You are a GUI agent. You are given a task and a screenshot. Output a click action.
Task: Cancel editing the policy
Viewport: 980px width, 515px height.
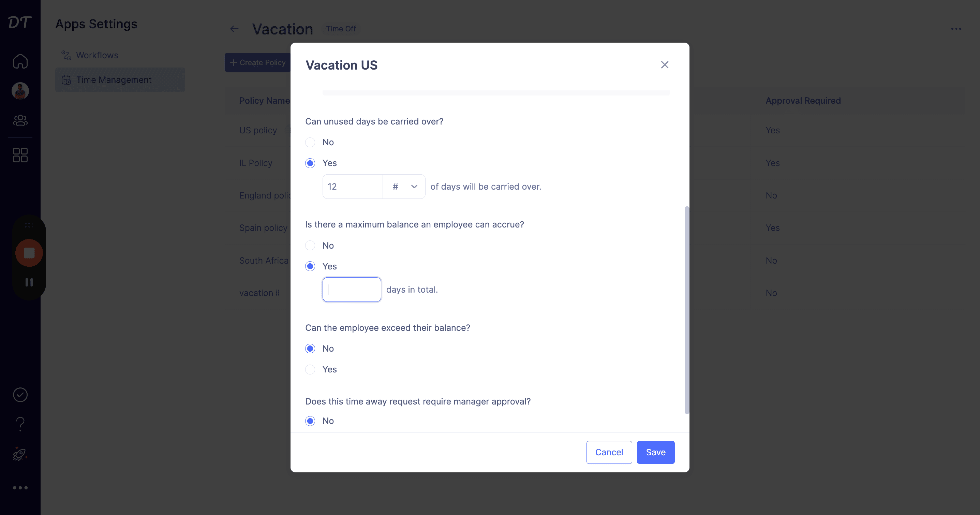pos(609,452)
